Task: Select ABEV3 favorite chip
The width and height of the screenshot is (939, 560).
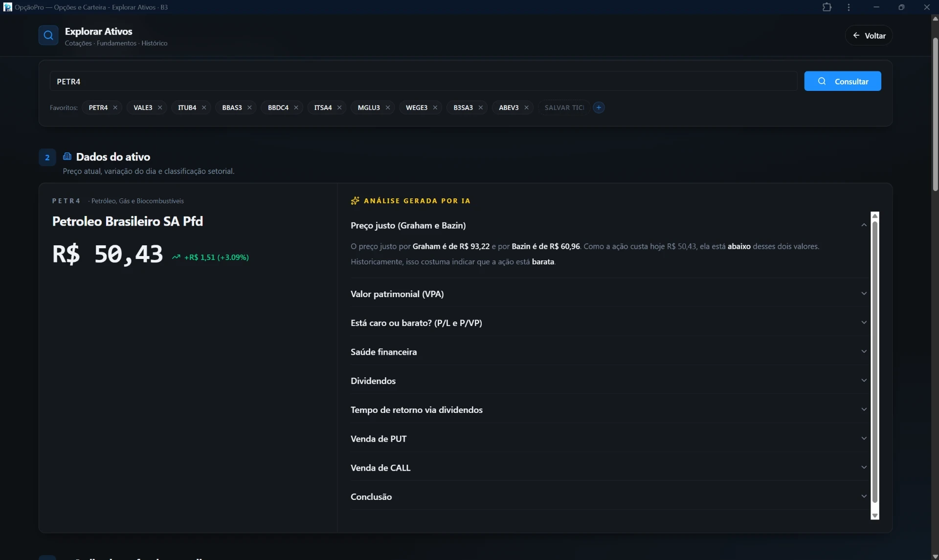Action: coord(509,108)
